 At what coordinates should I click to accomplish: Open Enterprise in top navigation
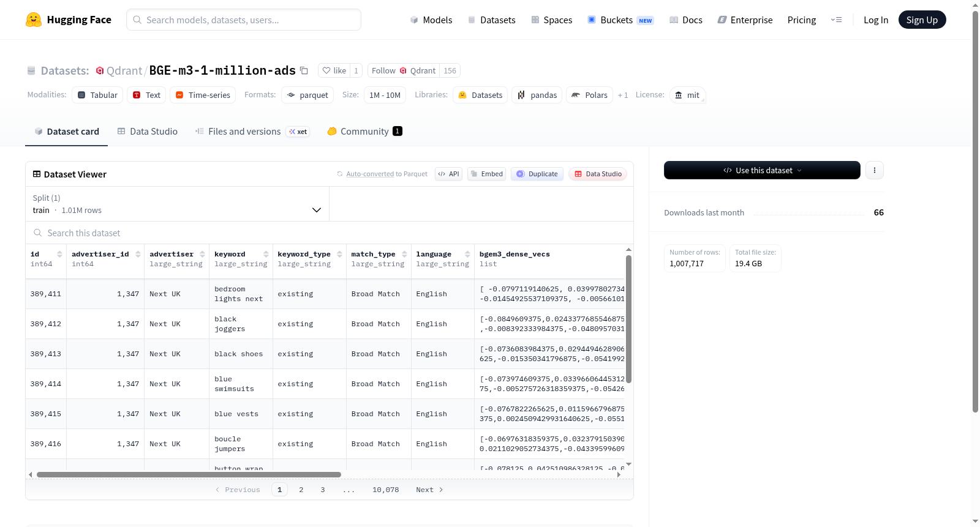pos(745,20)
